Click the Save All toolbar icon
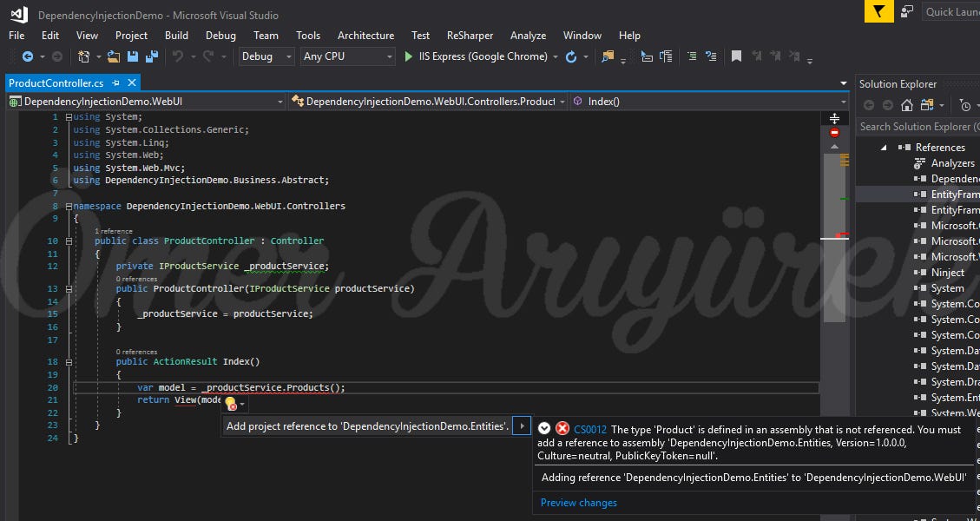 [151, 56]
